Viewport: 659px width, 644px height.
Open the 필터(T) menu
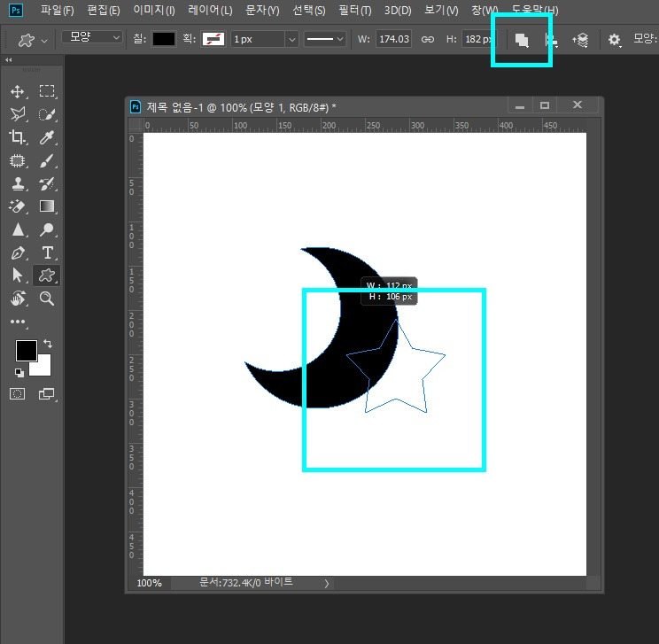(x=355, y=10)
